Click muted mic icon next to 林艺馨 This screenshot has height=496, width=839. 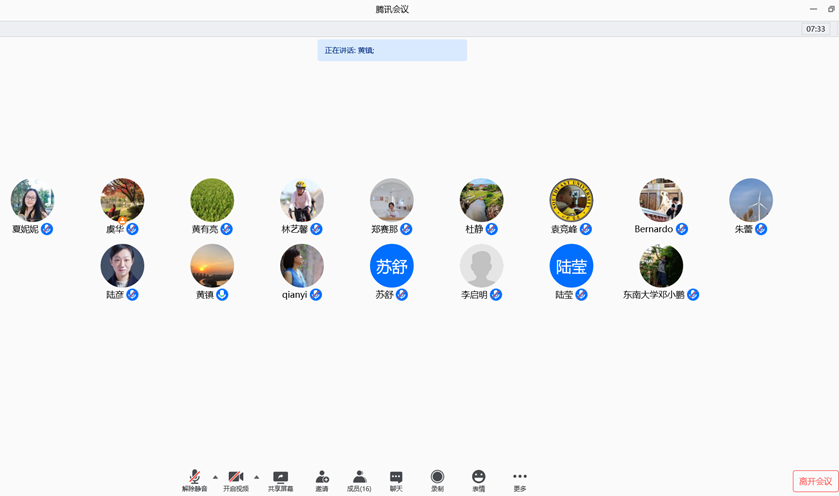tap(316, 229)
